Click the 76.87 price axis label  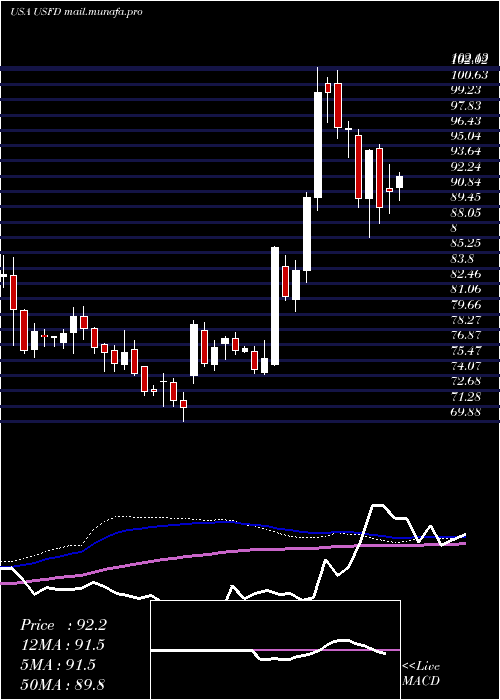coord(466,335)
